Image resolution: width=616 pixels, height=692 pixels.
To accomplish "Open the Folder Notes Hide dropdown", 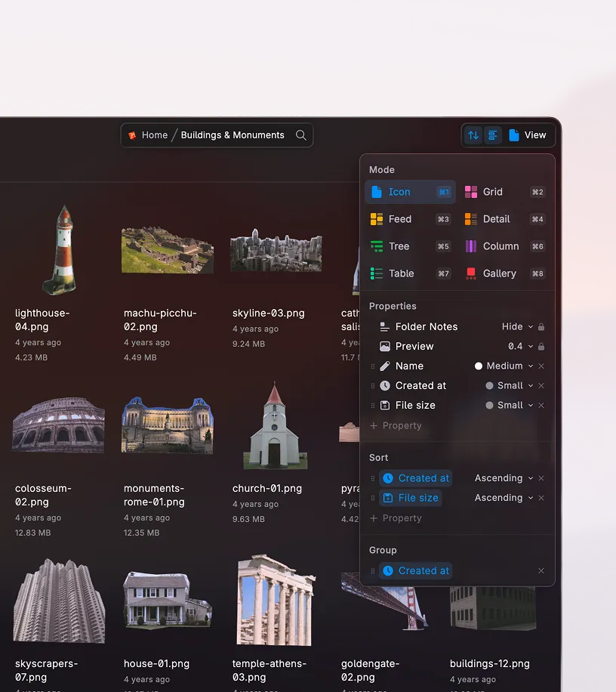I will [x=517, y=327].
